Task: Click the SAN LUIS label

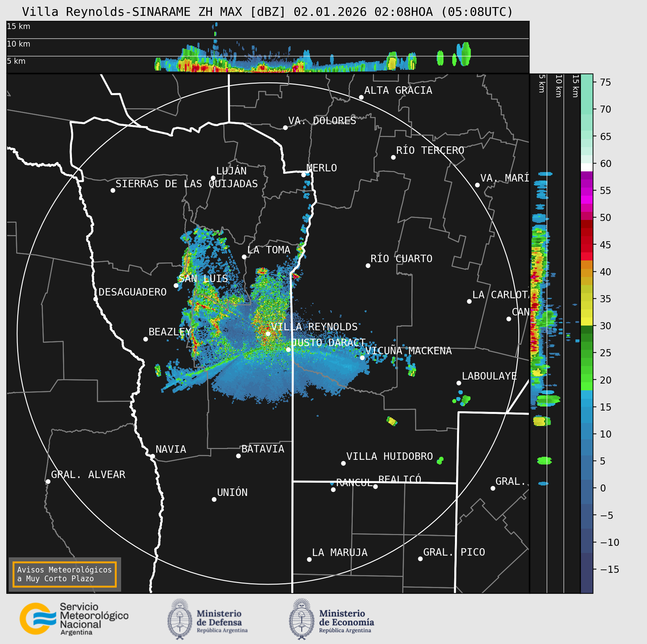Action: pos(203,279)
